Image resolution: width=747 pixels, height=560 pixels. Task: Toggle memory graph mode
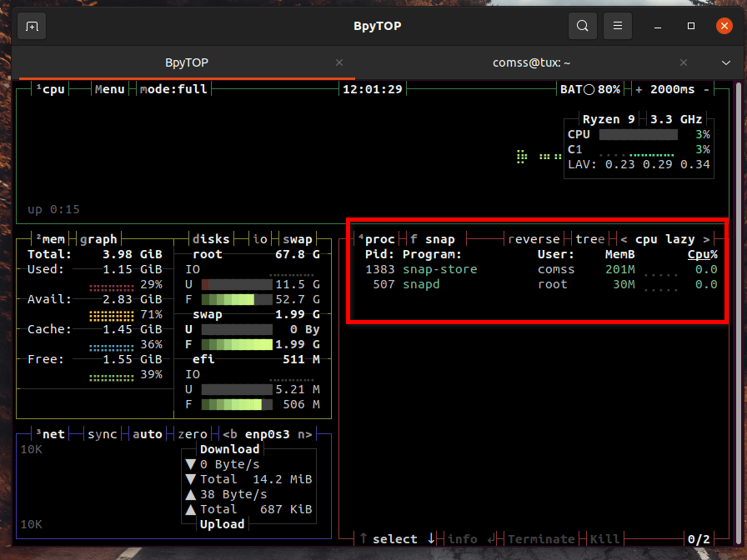pos(98,239)
